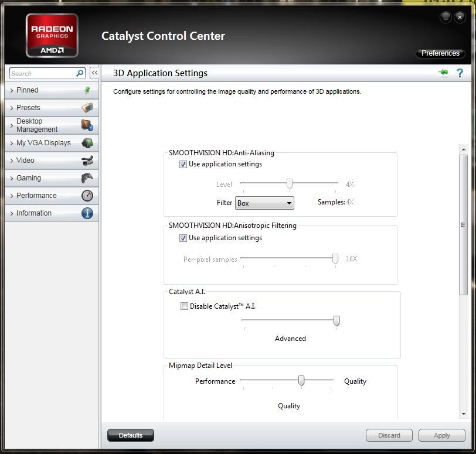Open the Preferences button
Screen dimensions: 476x454
click(440, 53)
